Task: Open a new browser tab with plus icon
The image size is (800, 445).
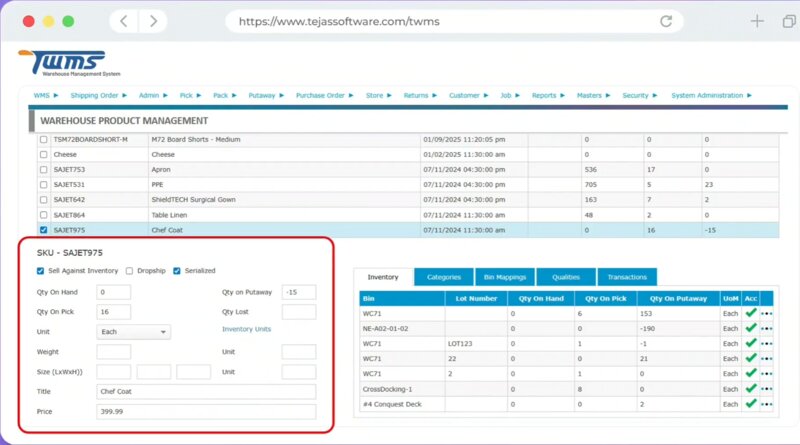Action: (x=758, y=21)
